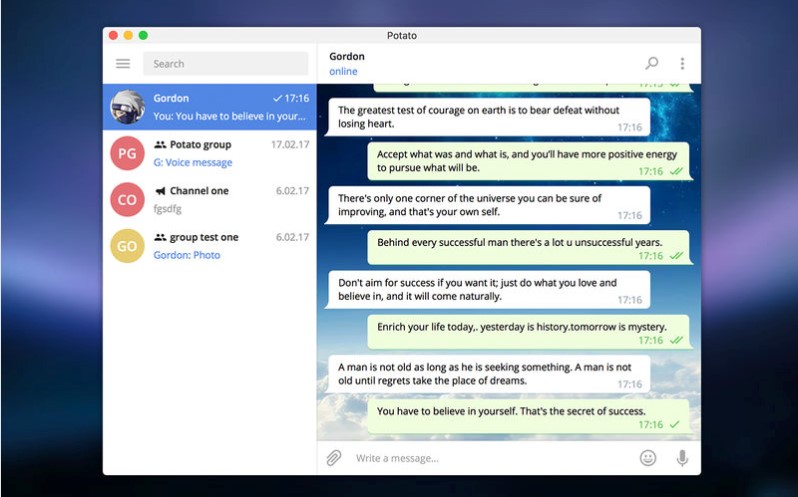Viewport: 798px width, 497px height.
Task: Open the emoji picker smiley icon
Action: point(648,458)
